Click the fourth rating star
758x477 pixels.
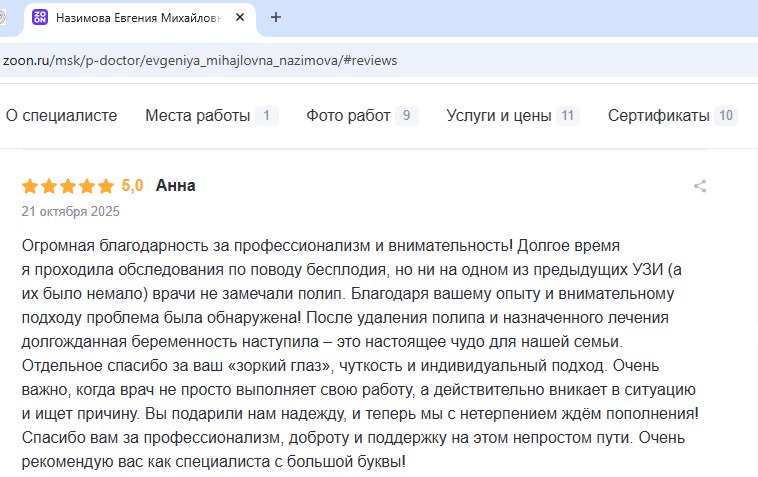point(87,186)
